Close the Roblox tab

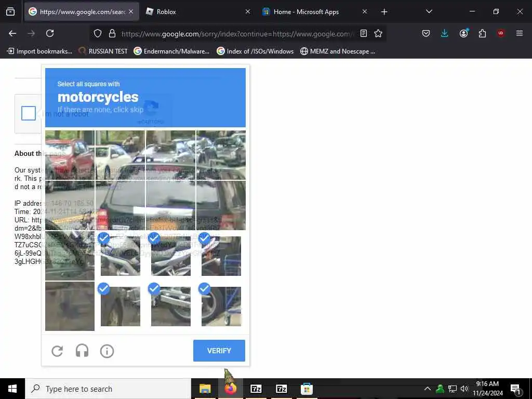pyautogui.click(x=248, y=11)
